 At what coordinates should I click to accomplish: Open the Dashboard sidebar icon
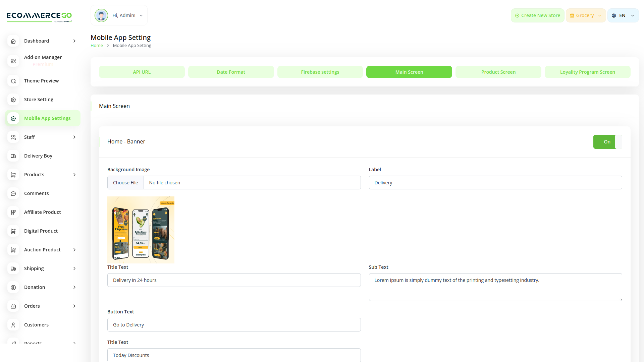coord(13,41)
